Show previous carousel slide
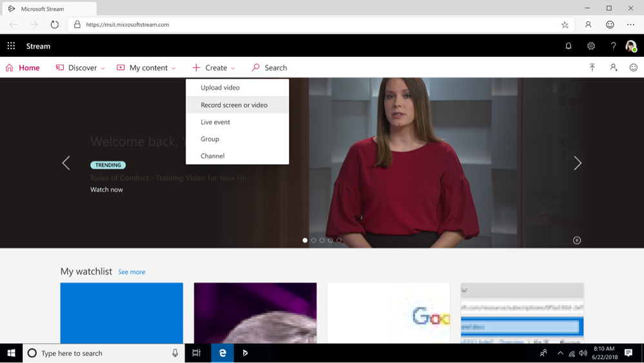The height and width of the screenshot is (363, 644). (66, 163)
